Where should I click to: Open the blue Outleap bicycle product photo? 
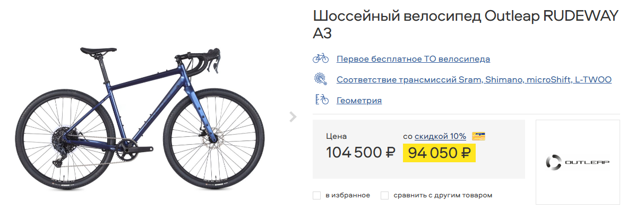pos(140,118)
